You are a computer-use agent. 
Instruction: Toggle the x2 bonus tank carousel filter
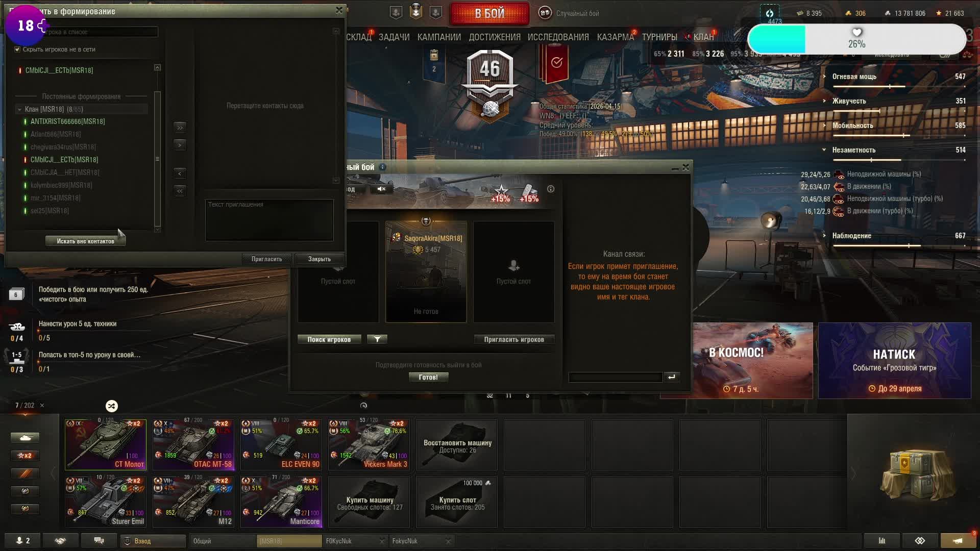tap(24, 456)
